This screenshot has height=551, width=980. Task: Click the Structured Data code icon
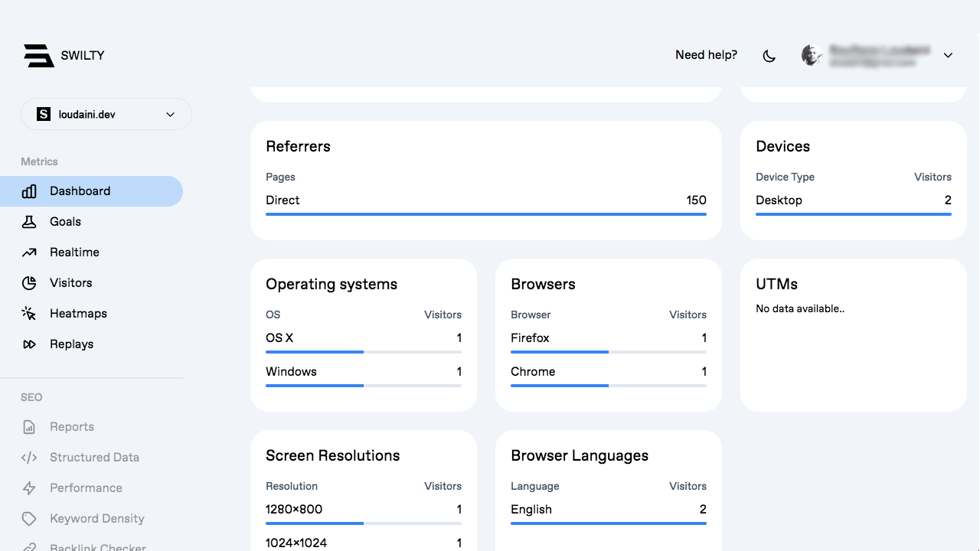click(29, 458)
